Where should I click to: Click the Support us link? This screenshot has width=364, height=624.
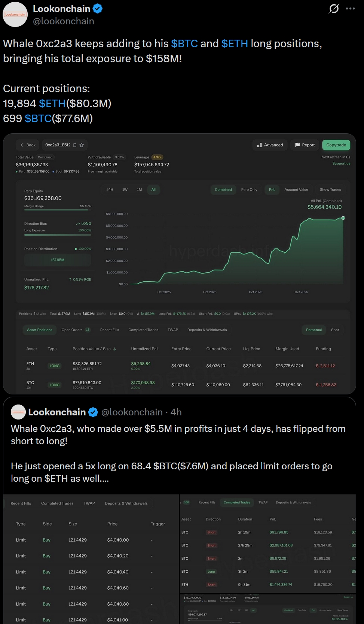[341, 163]
